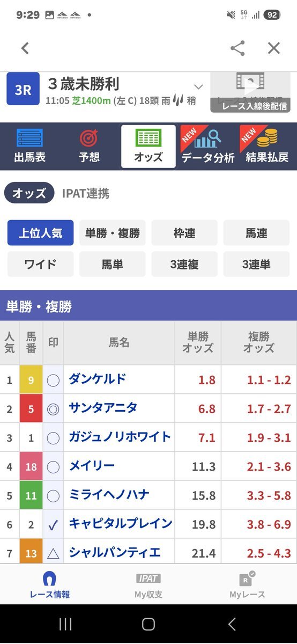The width and height of the screenshot is (297, 644).
Task: Open 出馬表 race card icon
Action: point(29,138)
